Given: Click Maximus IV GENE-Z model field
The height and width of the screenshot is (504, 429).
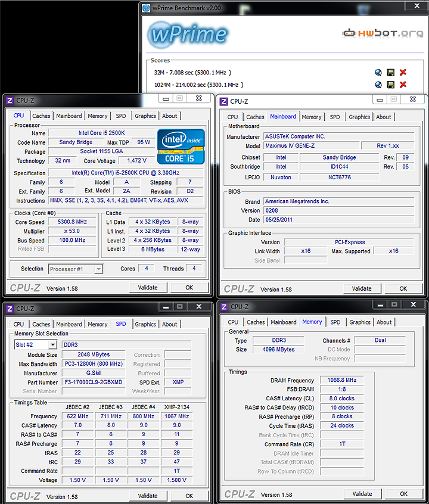Looking at the screenshot, I should (311, 145).
